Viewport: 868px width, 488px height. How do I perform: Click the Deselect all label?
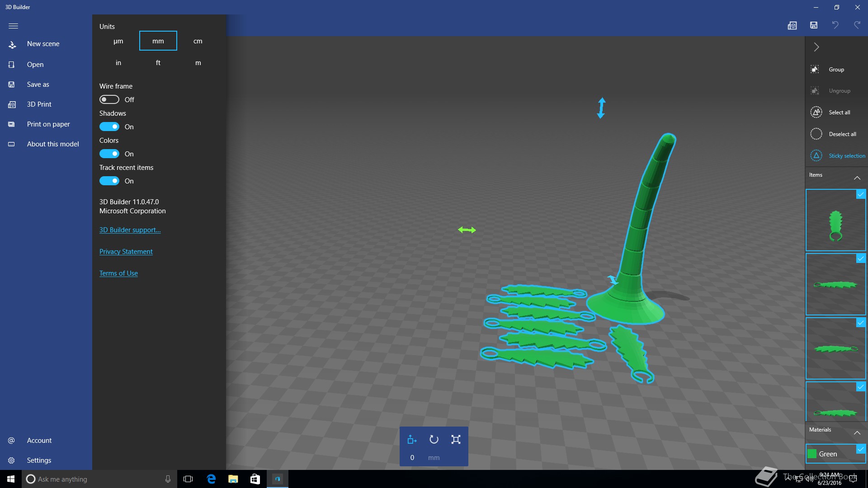(842, 134)
